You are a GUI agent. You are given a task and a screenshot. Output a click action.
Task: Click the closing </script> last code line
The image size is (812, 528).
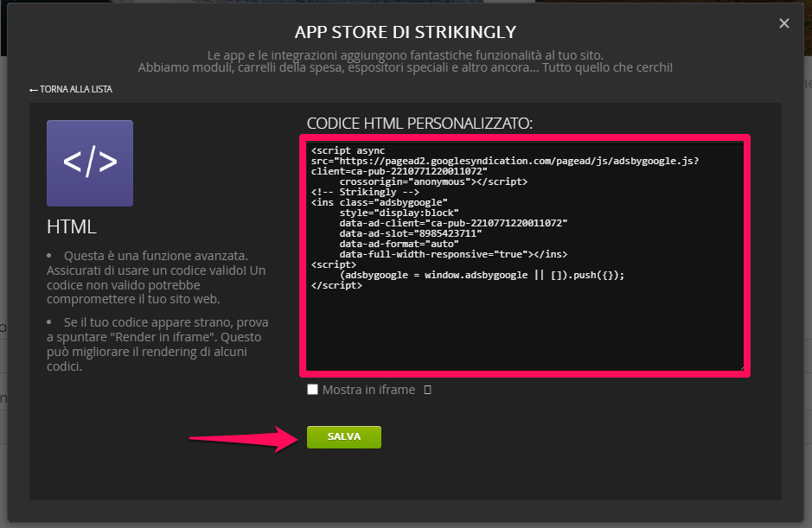point(336,285)
